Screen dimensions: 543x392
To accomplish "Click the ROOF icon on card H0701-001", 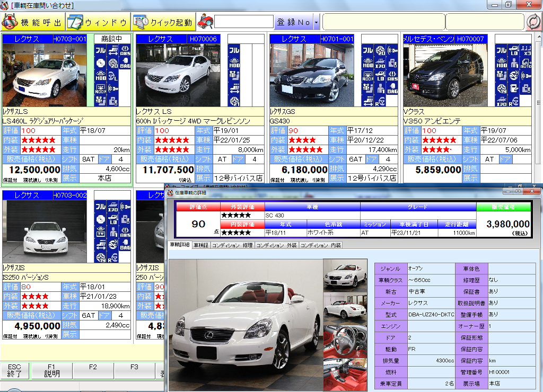I will coord(368,75).
